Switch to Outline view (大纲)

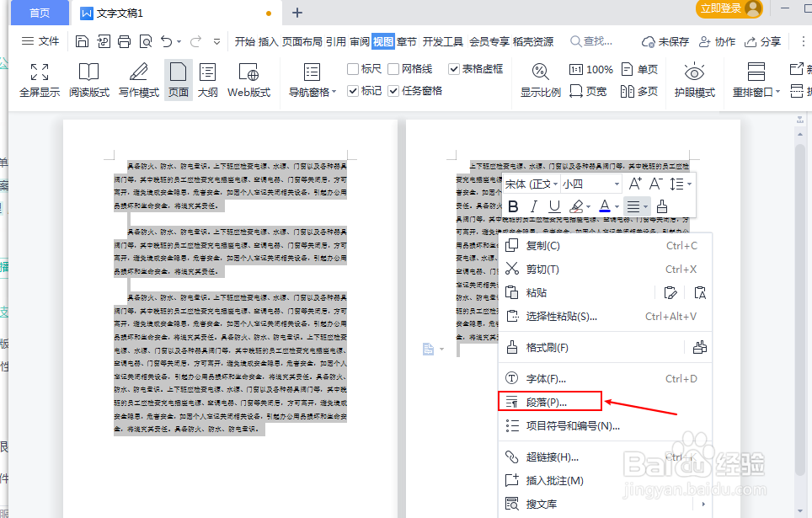[208, 80]
